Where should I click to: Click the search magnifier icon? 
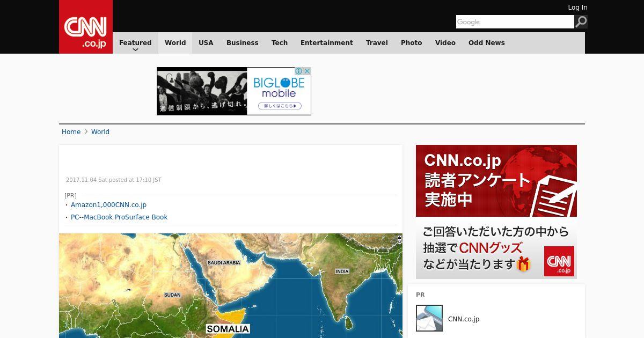[x=581, y=21]
